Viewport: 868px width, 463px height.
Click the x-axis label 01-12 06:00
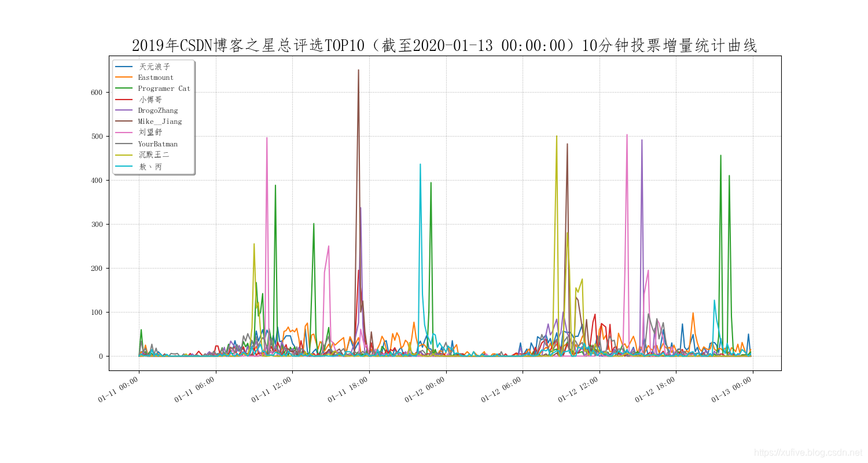pos(502,389)
